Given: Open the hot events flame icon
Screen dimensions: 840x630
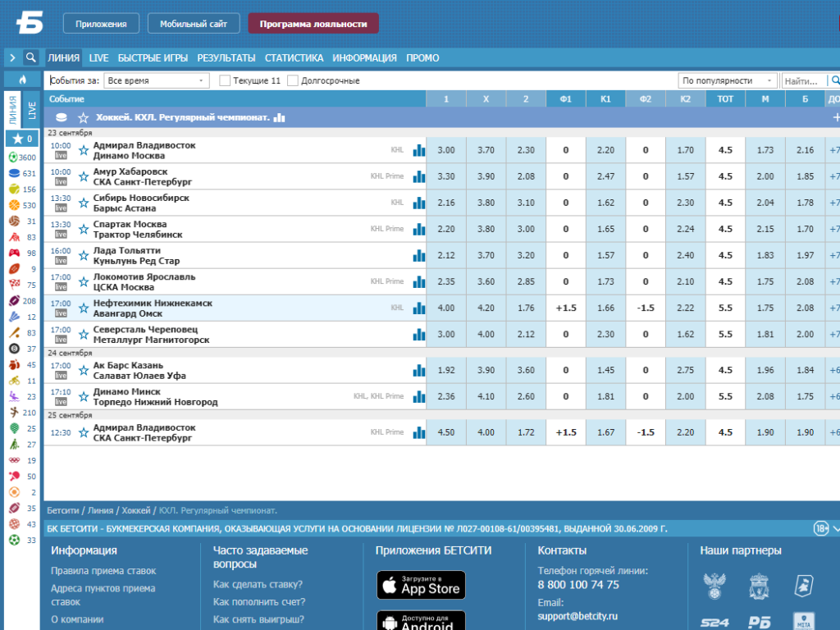Looking at the screenshot, I should [22, 80].
